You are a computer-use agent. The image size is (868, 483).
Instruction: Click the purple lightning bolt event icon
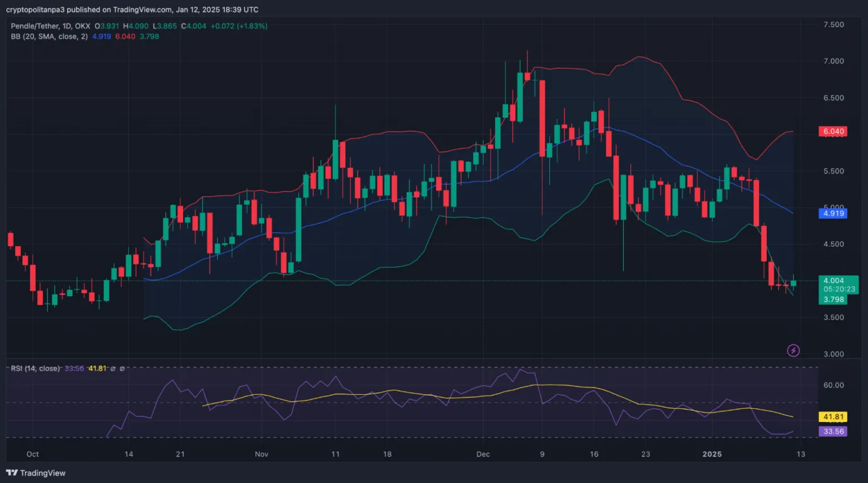[x=793, y=351]
